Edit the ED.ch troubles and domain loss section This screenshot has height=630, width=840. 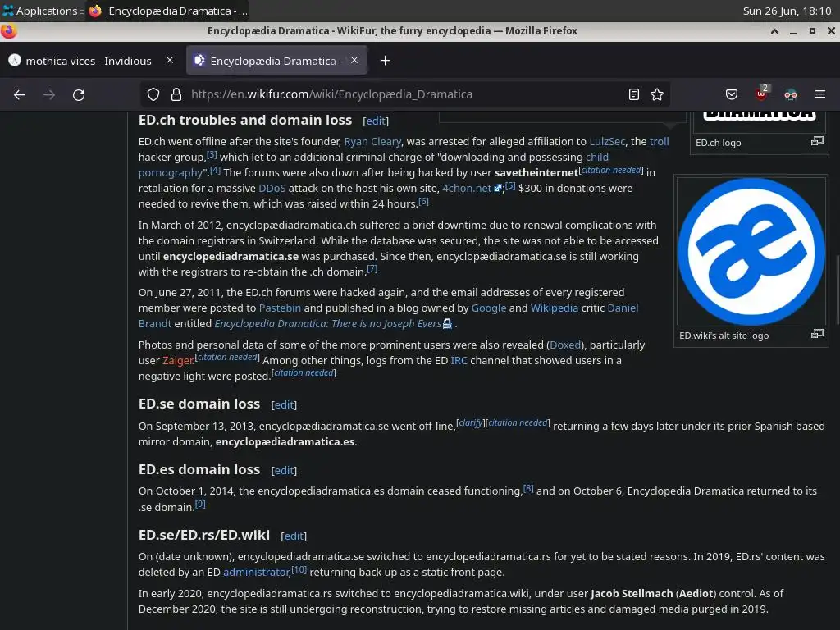point(376,121)
